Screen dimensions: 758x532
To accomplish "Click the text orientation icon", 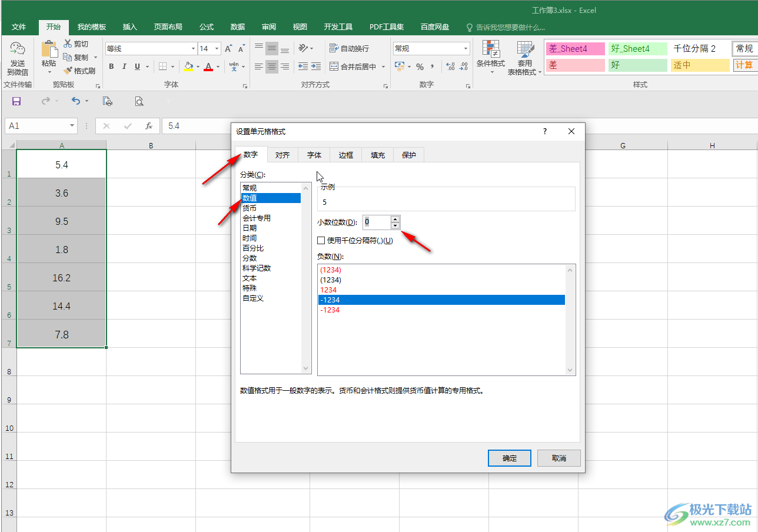I will [303, 49].
